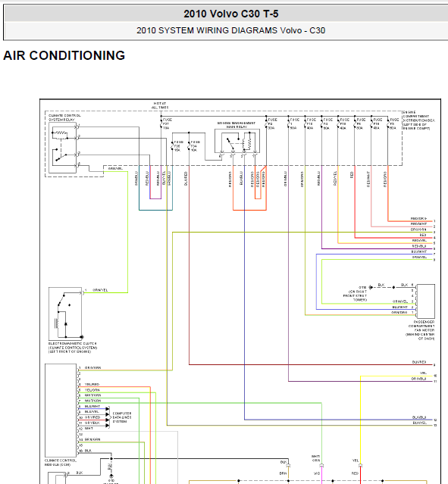Click the "GRY/RED" label at CCM pin 10
448x484 pixels.
92,417
